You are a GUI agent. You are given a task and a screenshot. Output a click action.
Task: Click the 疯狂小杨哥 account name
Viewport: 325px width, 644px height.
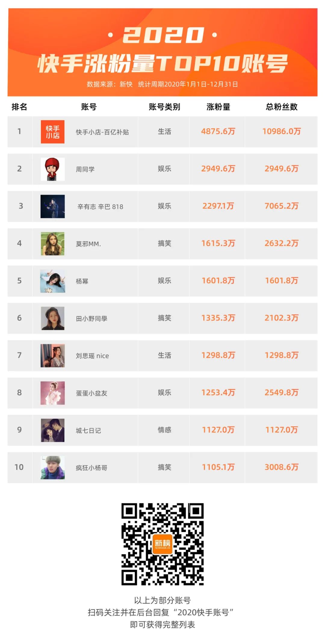click(91, 468)
